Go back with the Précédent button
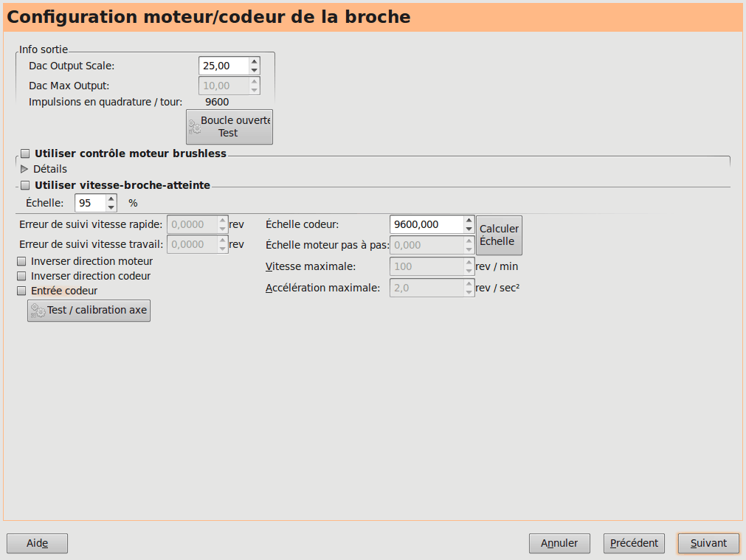Screen dimensions: 746x560 pos(634,543)
